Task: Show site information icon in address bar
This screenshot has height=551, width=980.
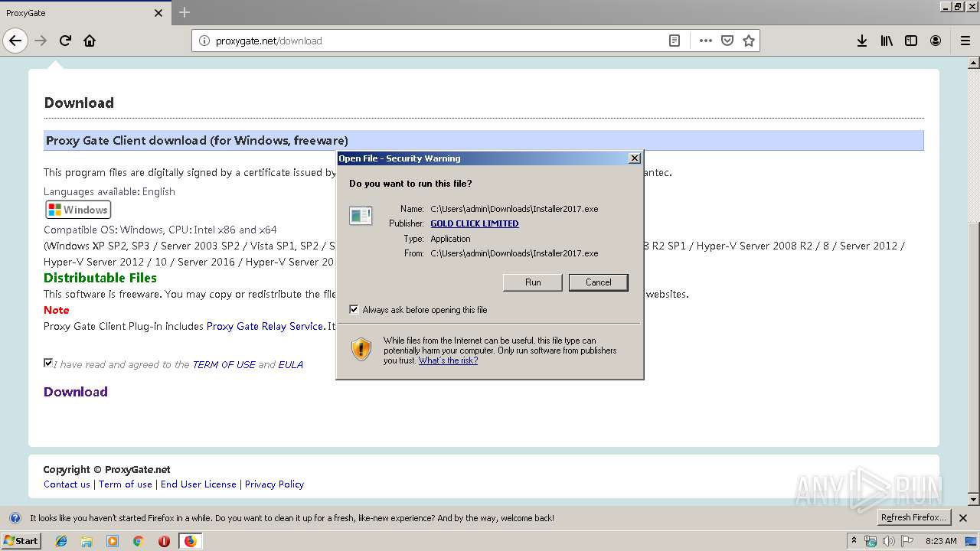Action: [x=204, y=41]
